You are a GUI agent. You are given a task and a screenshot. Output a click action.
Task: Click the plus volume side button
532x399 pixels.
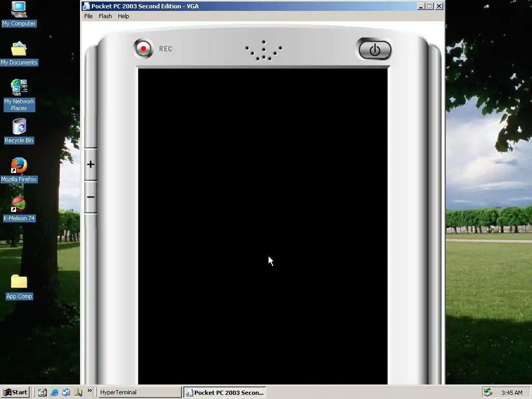pos(90,165)
